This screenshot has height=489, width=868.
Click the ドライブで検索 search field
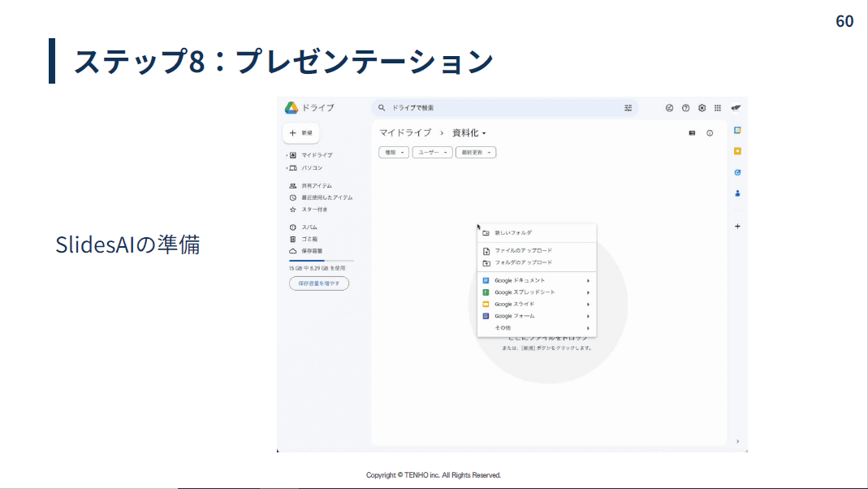tap(504, 108)
